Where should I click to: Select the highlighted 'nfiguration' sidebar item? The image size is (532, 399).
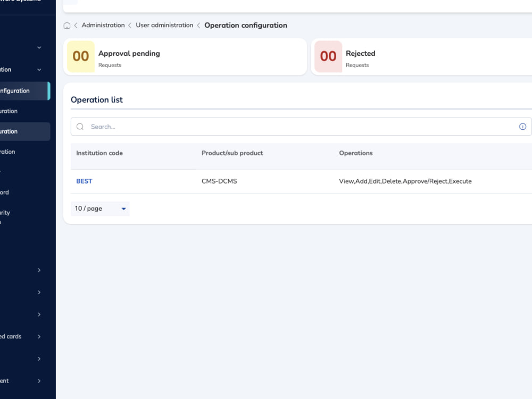click(x=24, y=91)
